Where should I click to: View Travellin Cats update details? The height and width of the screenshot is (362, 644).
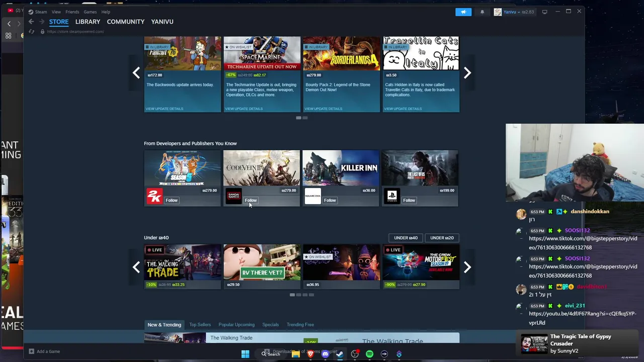click(403, 109)
